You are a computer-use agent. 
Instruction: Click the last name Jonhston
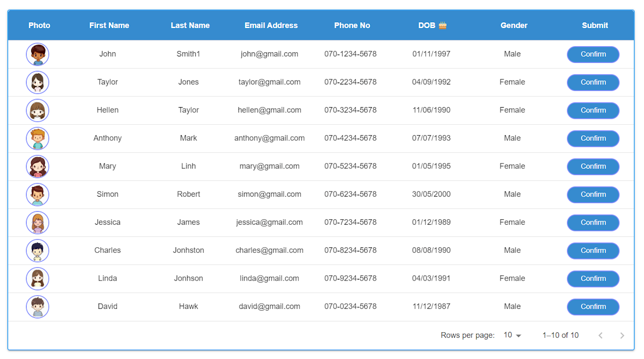(x=189, y=250)
